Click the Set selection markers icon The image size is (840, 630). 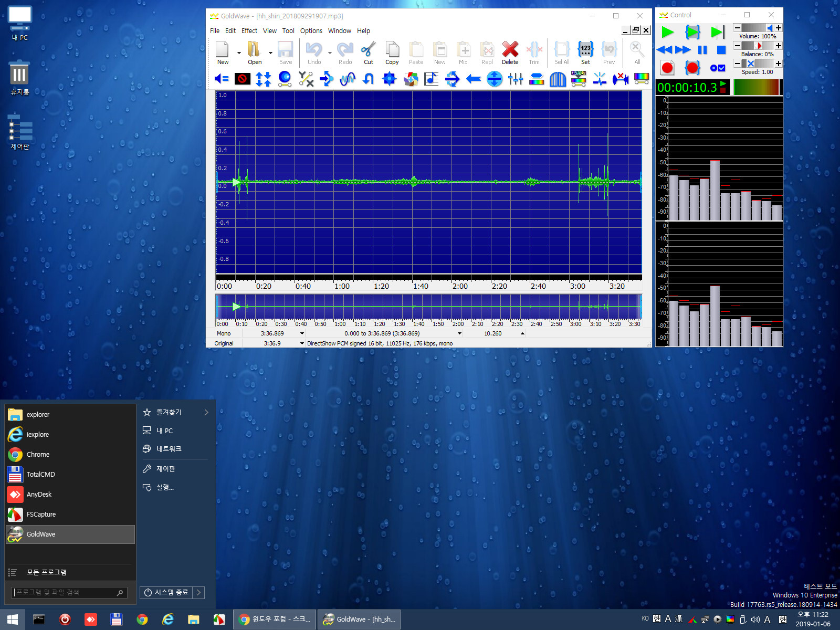(585, 49)
